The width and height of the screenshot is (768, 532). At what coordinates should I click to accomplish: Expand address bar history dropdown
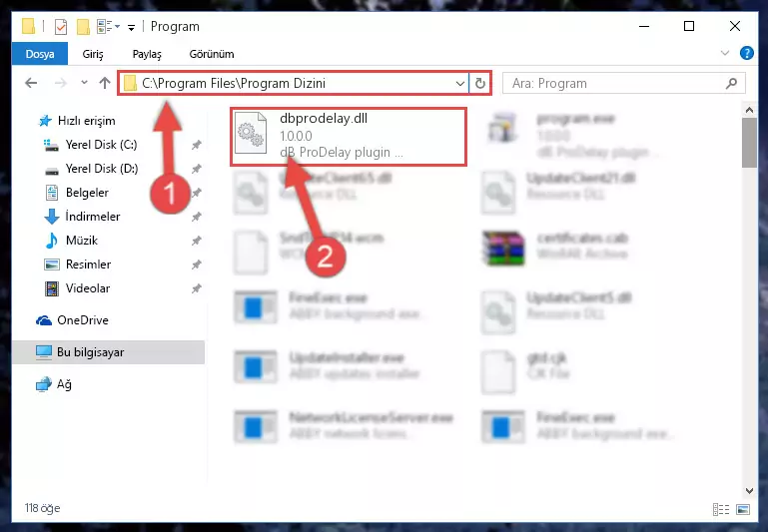click(460, 84)
